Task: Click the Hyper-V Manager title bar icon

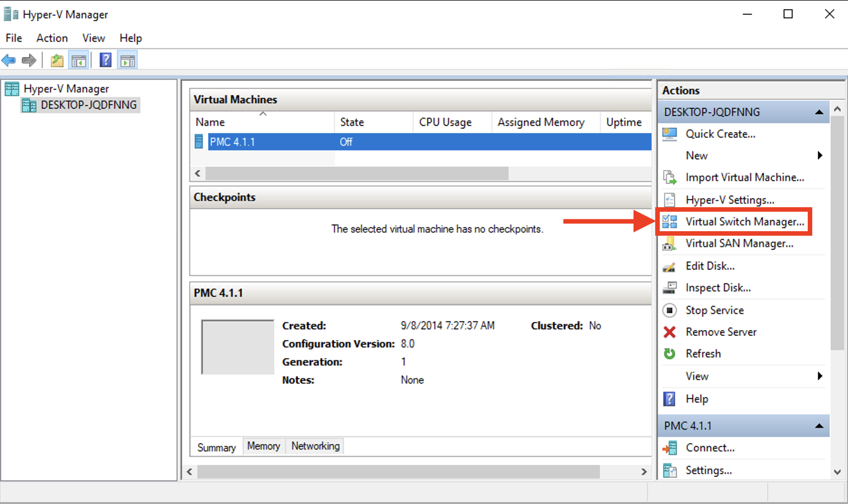Action: [x=11, y=14]
